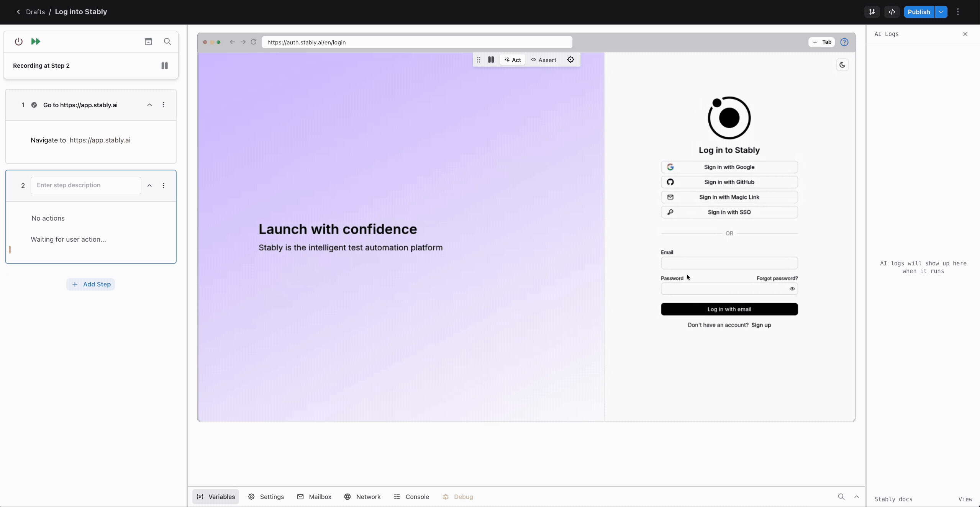Click the Add Step button
The height and width of the screenshot is (507, 980).
(x=90, y=284)
